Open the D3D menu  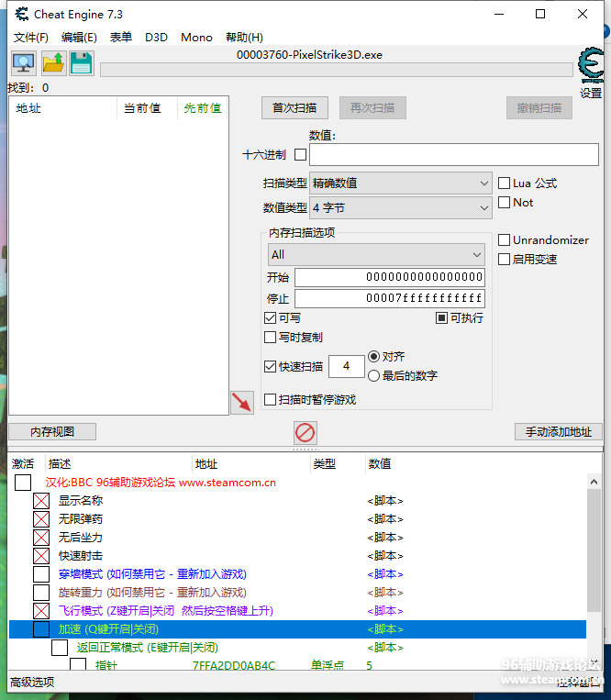pyautogui.click(x=156, y=38)
